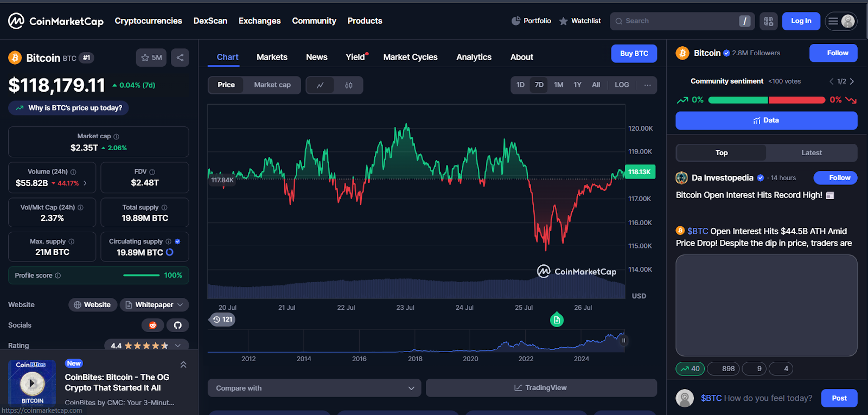Click the Buy BTC button
The width and height of the screenshot is (868, 415).
point(634,54)
